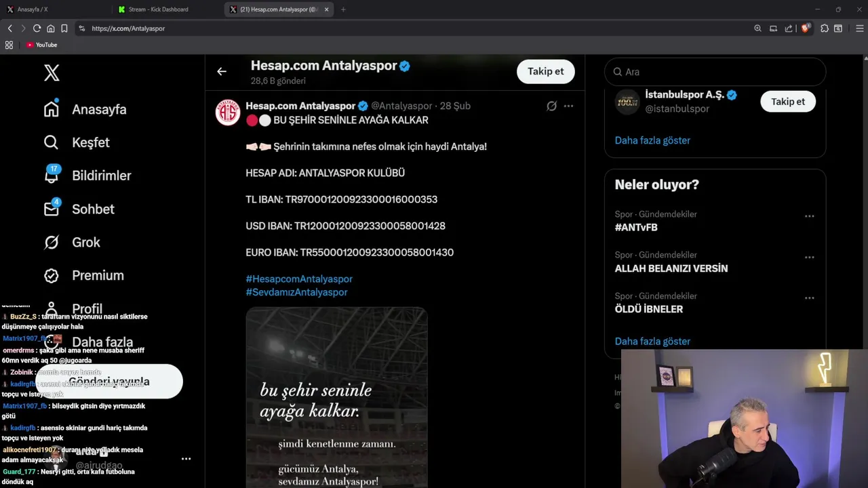Image resolution: width=868 pixels, height=488 pixels.
Task: Open ALLAH BELANIZI VERSİN trend
Action: (x=671, y=268)
